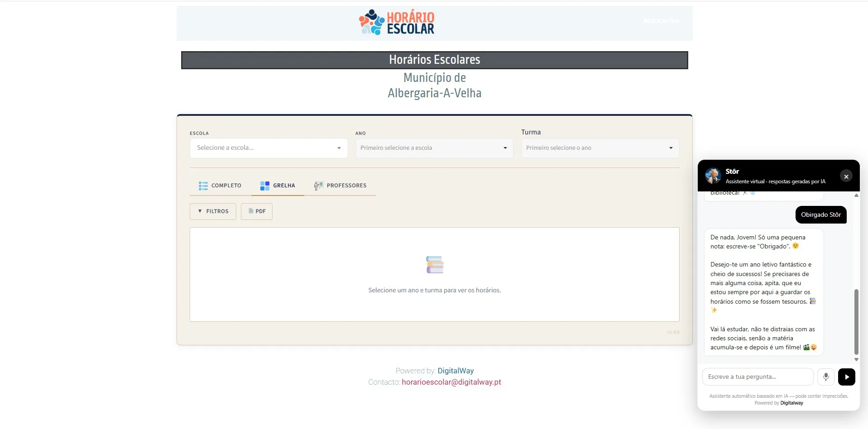Click horarioescolar@digitalway.pt email link

tap(451, 382)
